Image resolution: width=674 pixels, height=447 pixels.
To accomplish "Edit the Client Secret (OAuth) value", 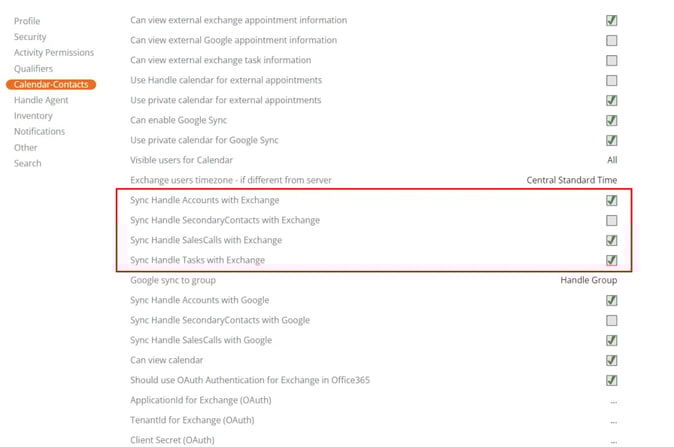I will [612, 440].
